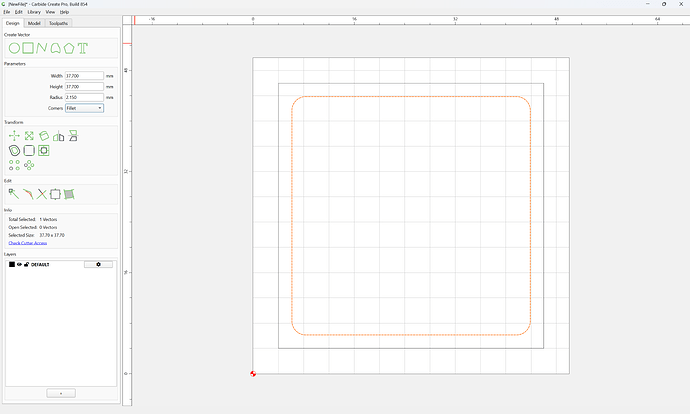
Task: Open the Corners Fillet dropdown
Action: (84, 108)
